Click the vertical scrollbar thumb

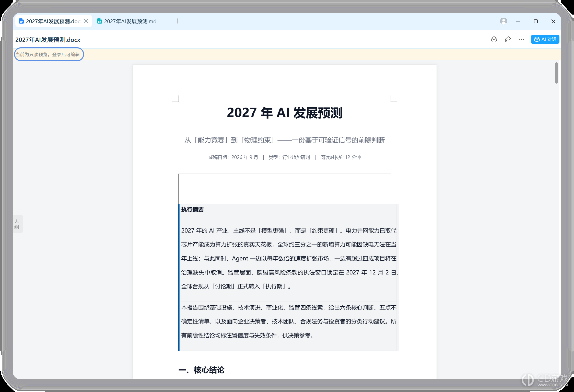[556, 73]
